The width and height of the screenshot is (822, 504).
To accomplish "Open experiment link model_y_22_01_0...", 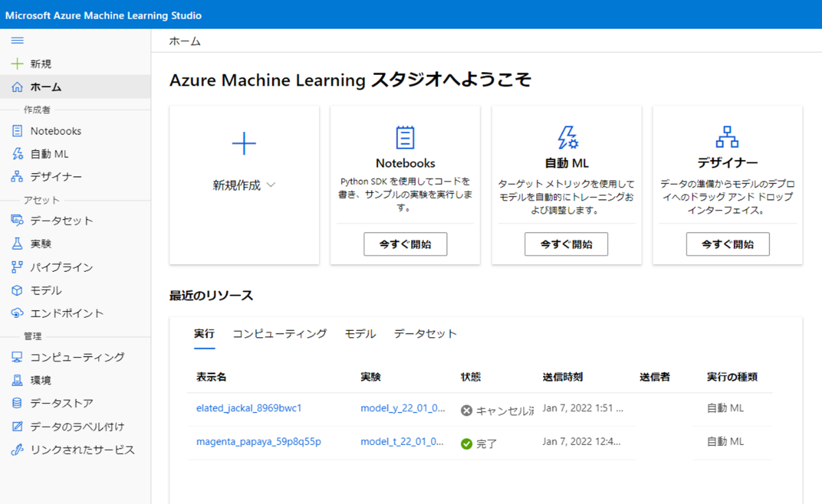I will click(403, 408).
